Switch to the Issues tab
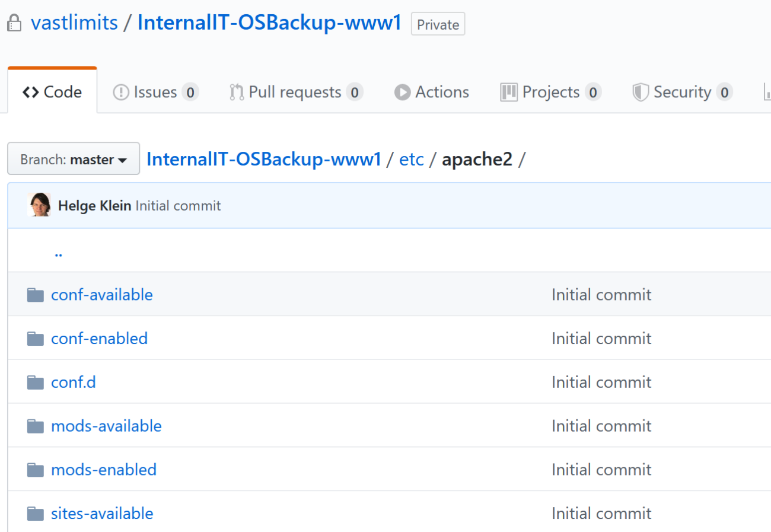This screenshot has width=771, height=532. click(x=155, y=92)
